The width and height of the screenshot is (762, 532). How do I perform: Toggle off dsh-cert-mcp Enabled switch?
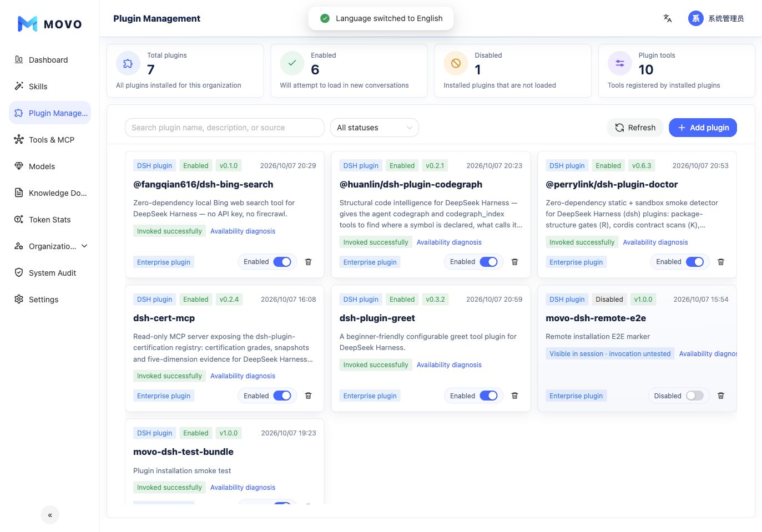pos(282,396)
